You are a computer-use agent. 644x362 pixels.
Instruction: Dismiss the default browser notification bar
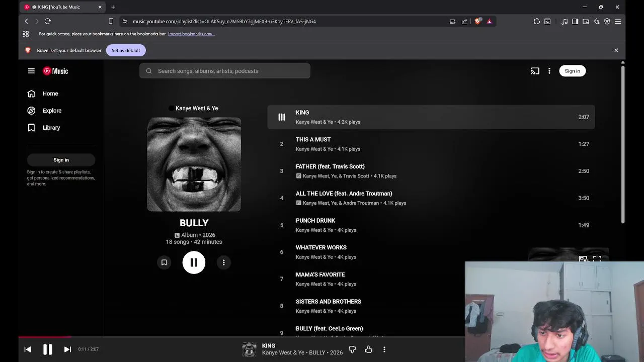click(x=616, y=50)
